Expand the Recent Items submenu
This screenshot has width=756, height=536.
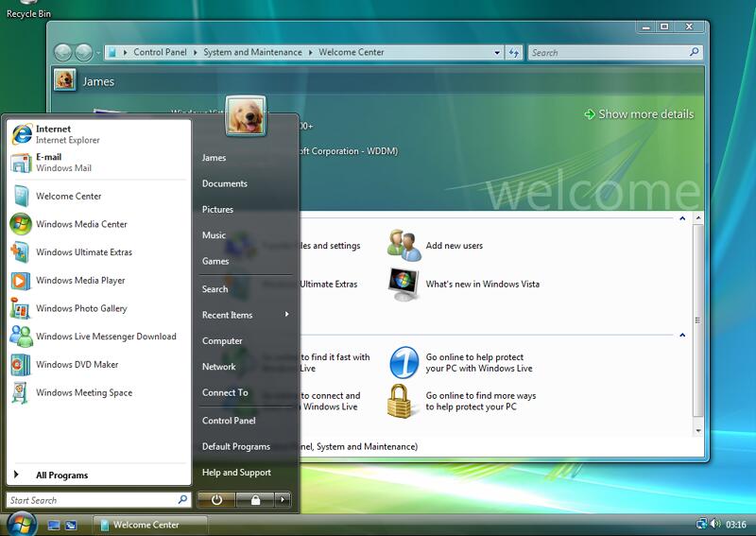click(245, 315)
